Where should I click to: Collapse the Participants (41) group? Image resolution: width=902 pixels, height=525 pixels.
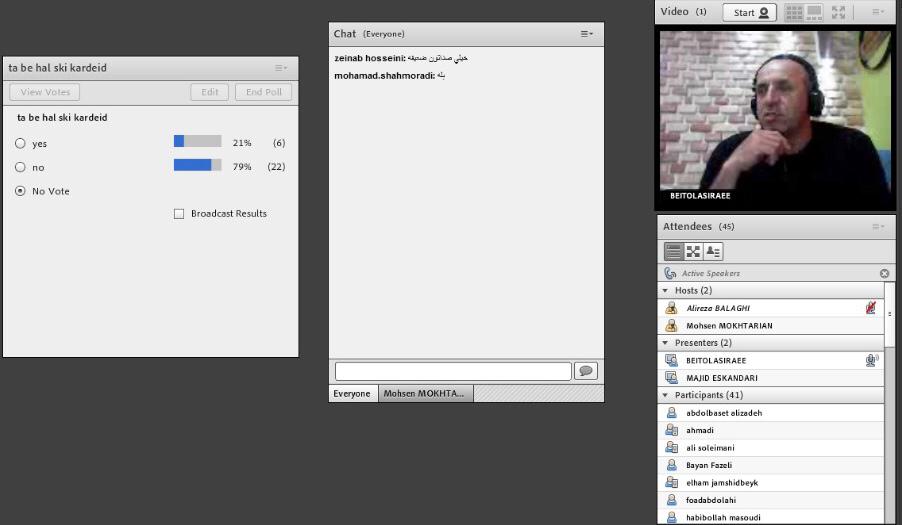666,395
